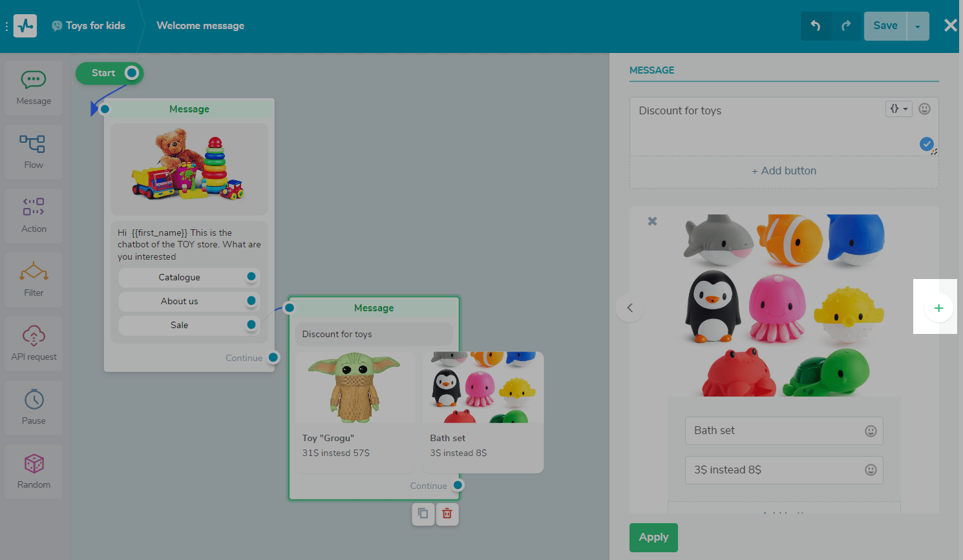Click the Apply button
This screenshot has width=963, height=560.
coord(653,537)
